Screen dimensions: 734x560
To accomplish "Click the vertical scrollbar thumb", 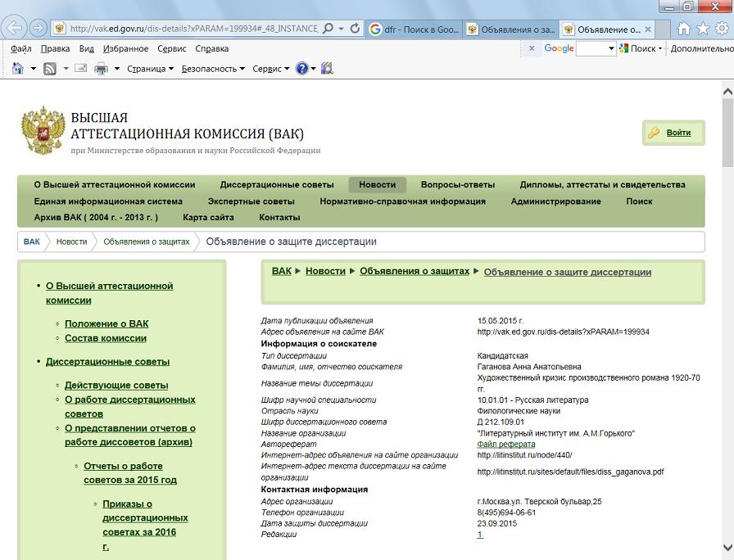I will [727, 133].
